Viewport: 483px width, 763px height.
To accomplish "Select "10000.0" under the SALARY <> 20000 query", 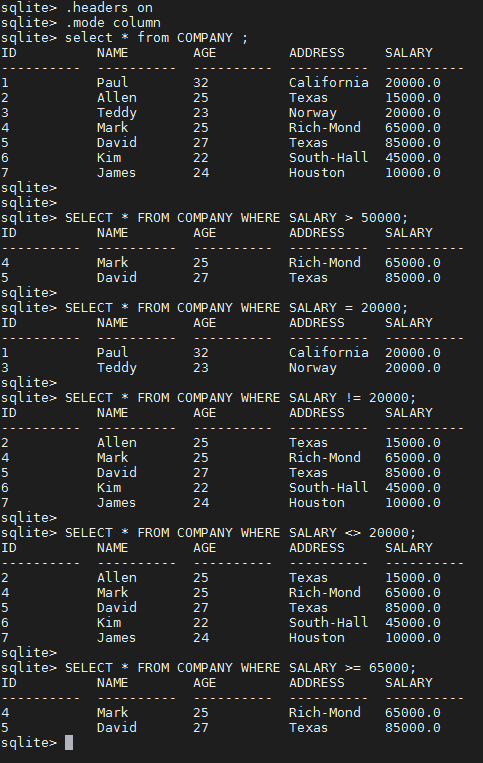I will tap(413, 638).
